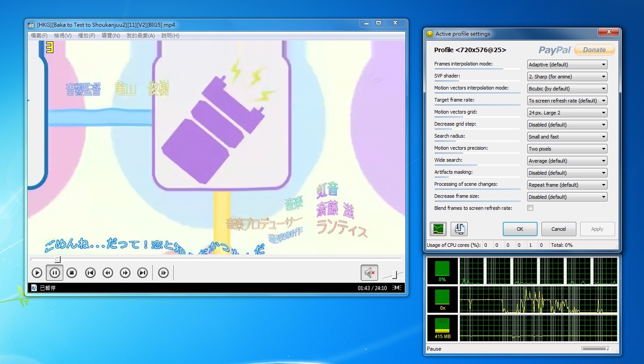Click the Play button in the player

coord(37,273)
